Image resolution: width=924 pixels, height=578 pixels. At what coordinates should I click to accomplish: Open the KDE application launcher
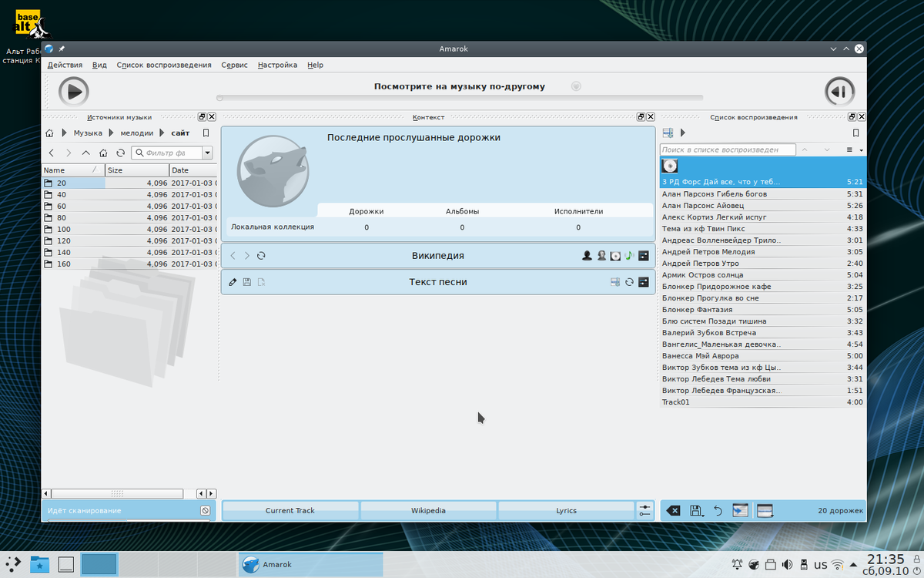(14, 564)
